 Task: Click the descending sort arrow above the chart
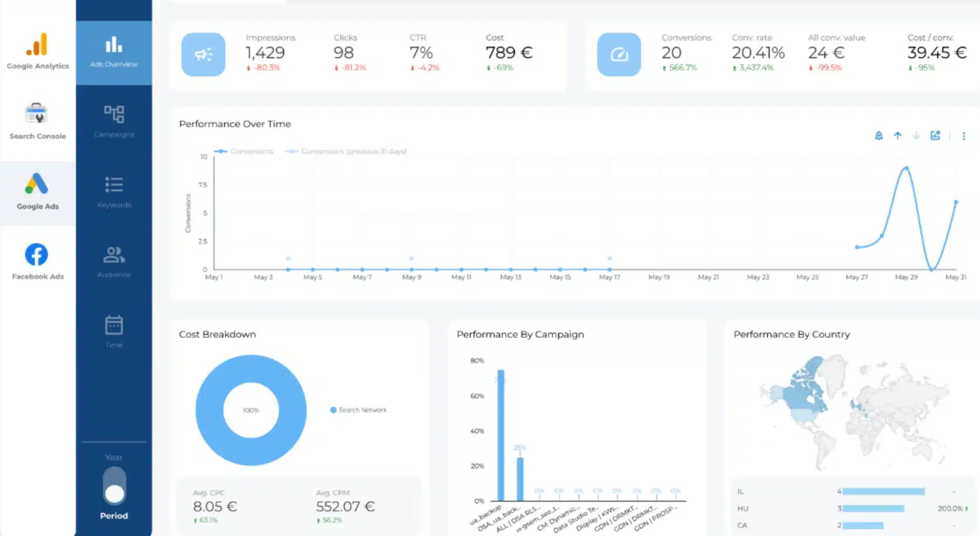[916, 135]
